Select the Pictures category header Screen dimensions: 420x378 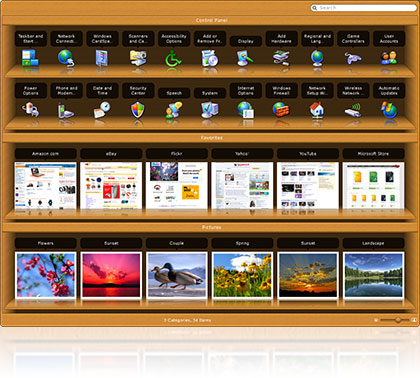coord(211,227)
